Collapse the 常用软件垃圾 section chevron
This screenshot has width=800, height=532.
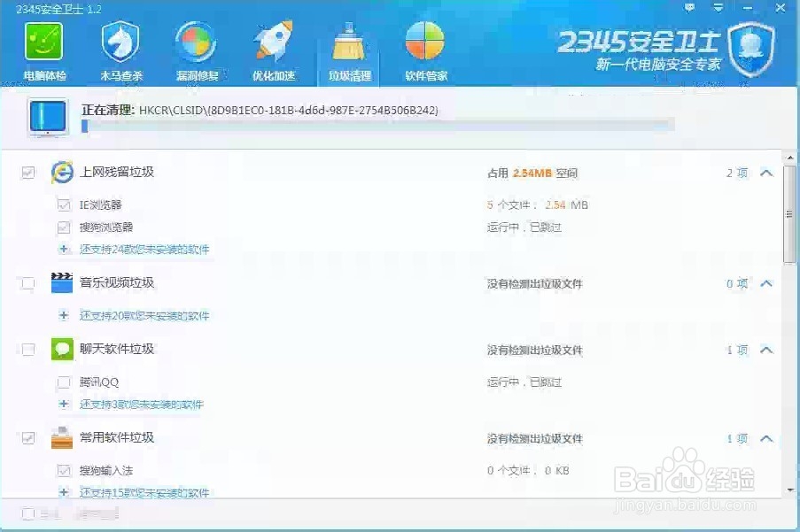coord(766,438)
